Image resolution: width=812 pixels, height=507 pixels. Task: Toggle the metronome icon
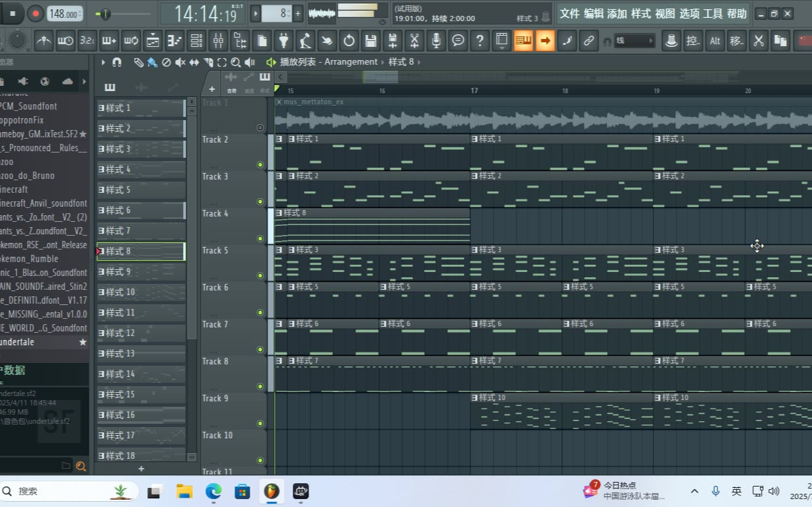44,41
